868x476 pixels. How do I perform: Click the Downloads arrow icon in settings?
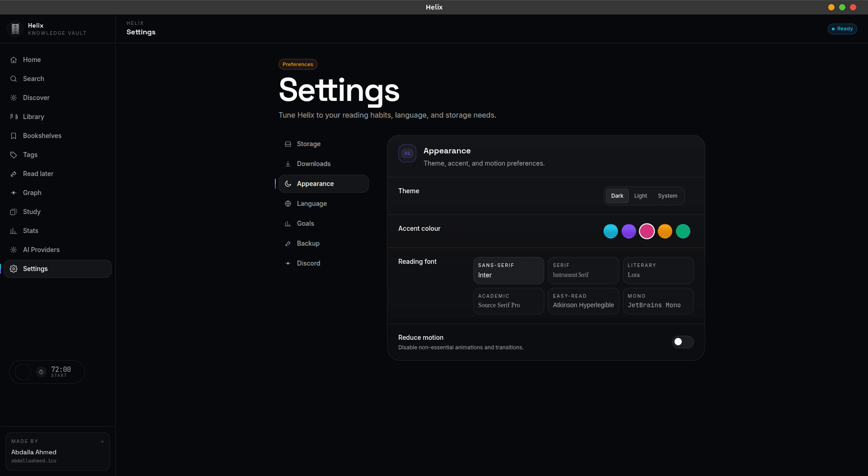point(288,164)
